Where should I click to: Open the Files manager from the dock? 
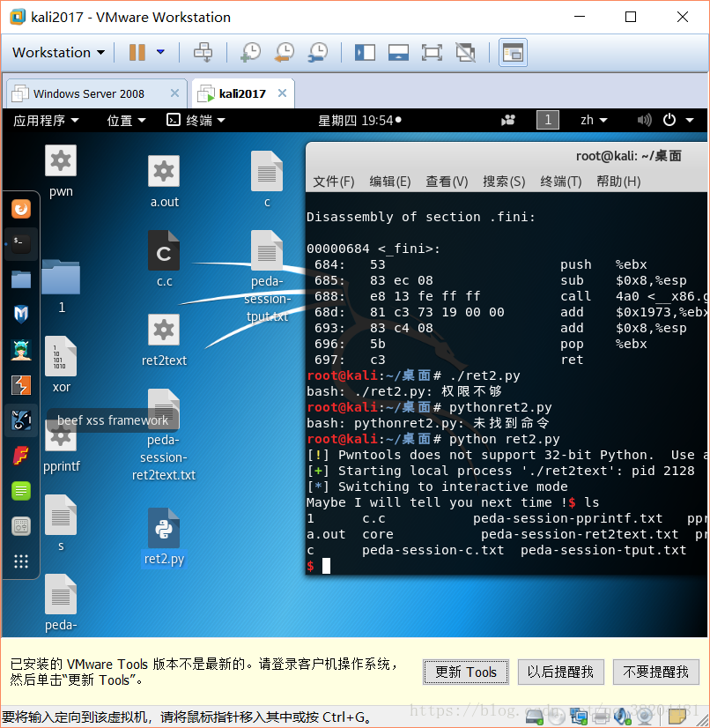click(21, 279)
